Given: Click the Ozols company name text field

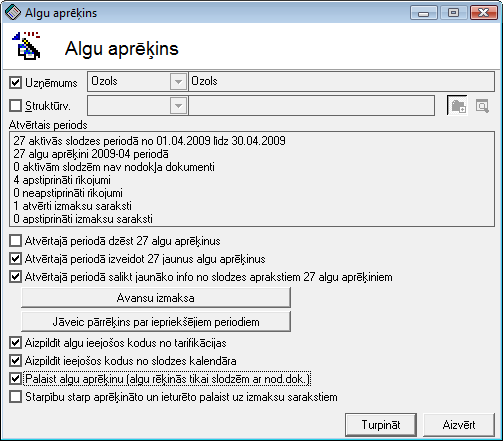Looking at the screenshot, I should tap(341, 82).
